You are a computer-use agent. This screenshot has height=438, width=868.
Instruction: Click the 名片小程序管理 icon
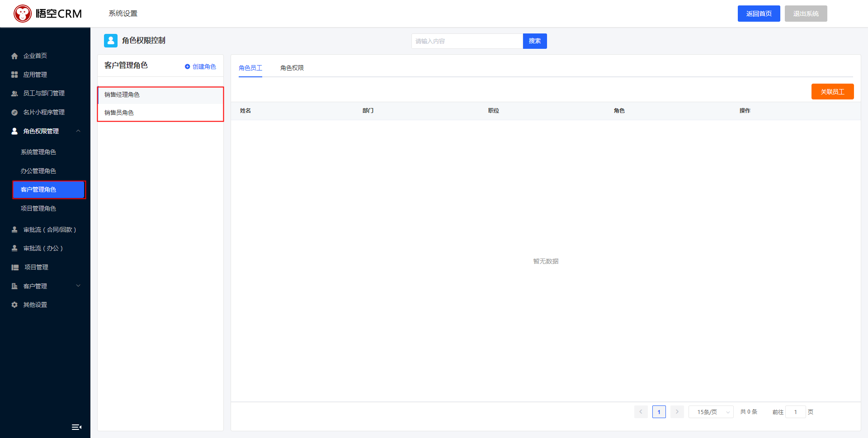[x=14, y=113]
